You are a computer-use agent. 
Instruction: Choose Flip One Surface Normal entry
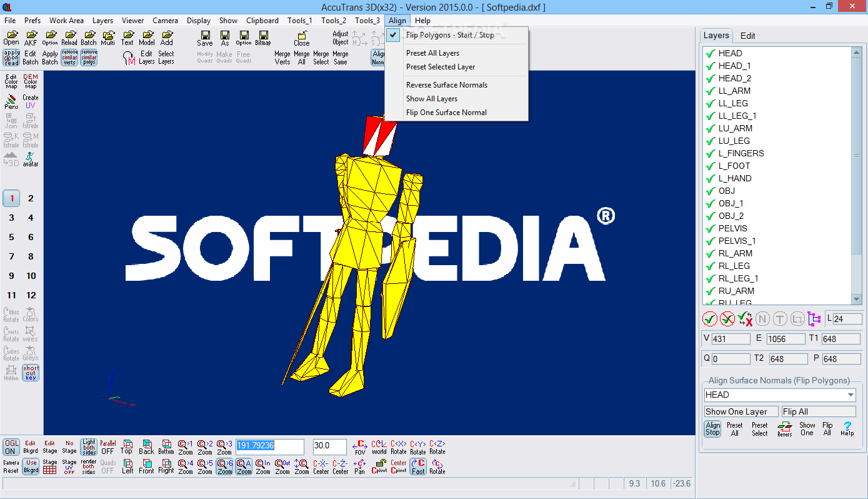click(446, 113)
